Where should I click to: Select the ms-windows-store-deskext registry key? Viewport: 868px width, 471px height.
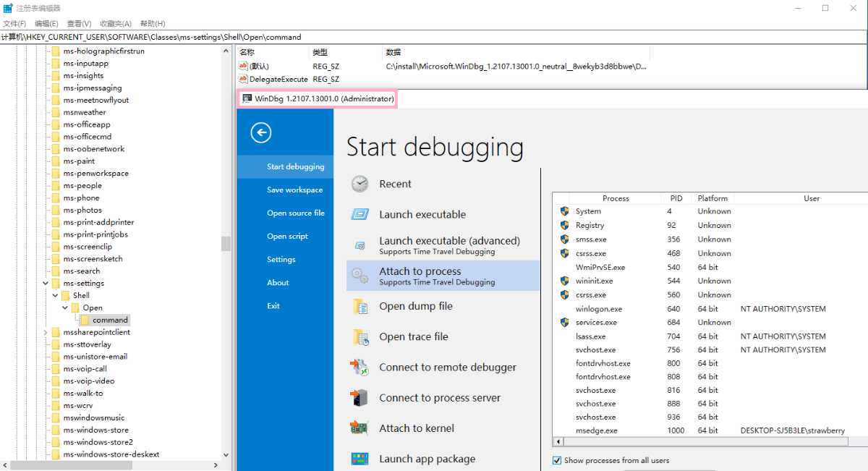pyautogui.click(x=111, y=454)
